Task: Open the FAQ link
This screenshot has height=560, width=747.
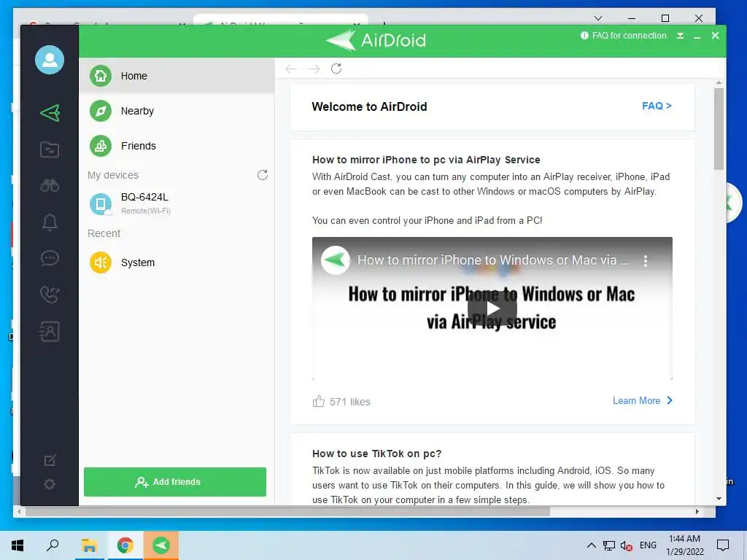Action: pyautogui.click(x=657, y=106)
